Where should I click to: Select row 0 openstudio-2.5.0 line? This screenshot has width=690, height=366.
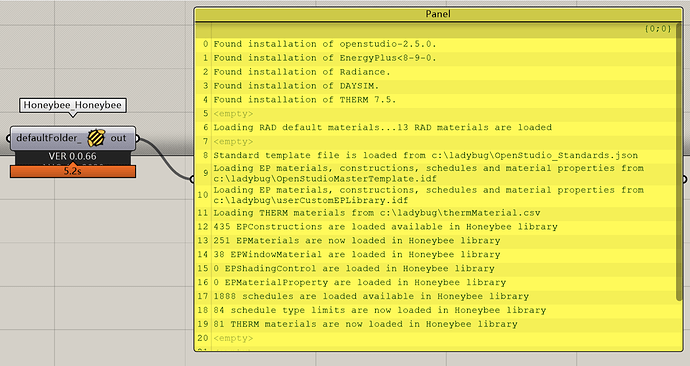(x=436, y=44)
